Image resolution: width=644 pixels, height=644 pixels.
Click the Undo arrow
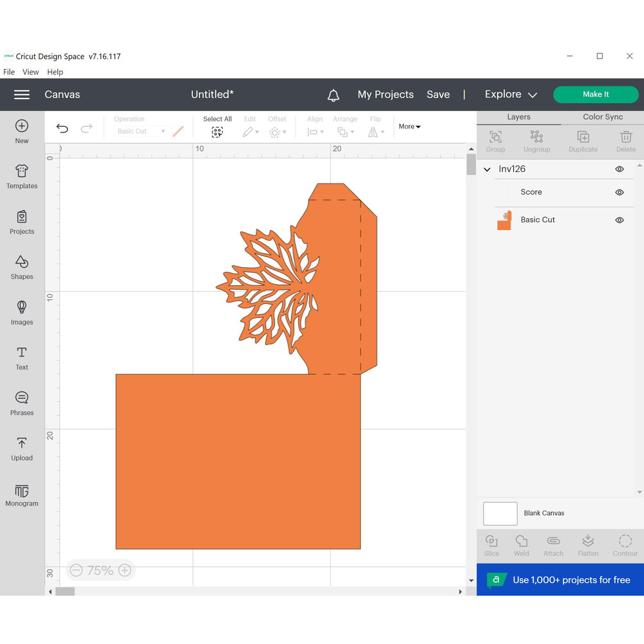[62, 129]
